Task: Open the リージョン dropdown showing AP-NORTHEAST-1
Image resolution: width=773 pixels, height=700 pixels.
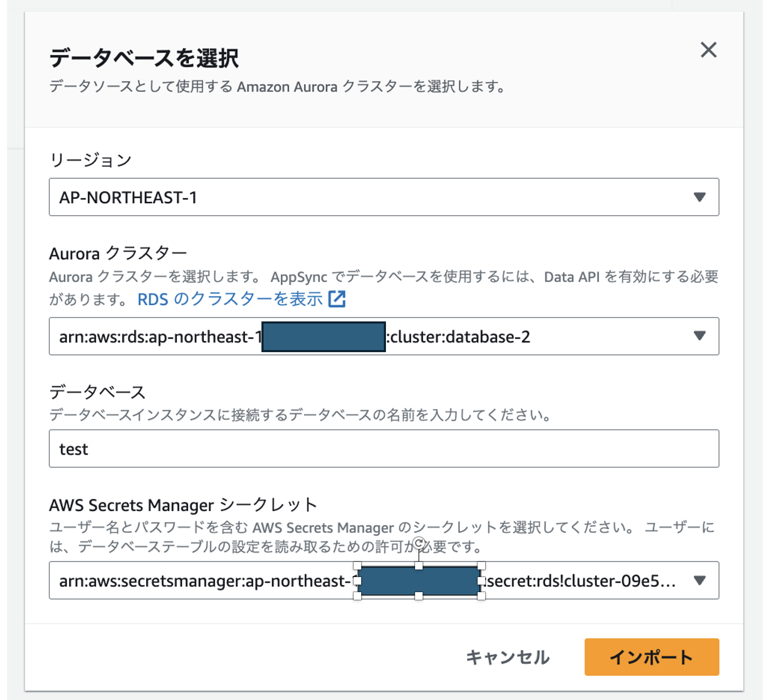Action: click(384, 197)
